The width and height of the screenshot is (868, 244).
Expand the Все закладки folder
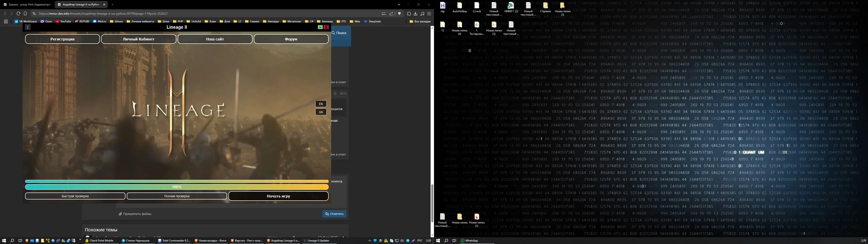coord(420,21)
